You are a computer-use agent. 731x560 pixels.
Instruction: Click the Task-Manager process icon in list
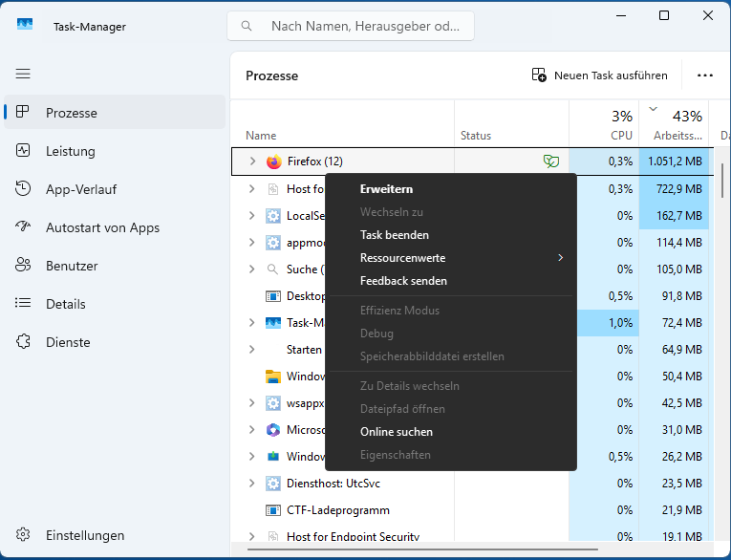click(272, 323)
